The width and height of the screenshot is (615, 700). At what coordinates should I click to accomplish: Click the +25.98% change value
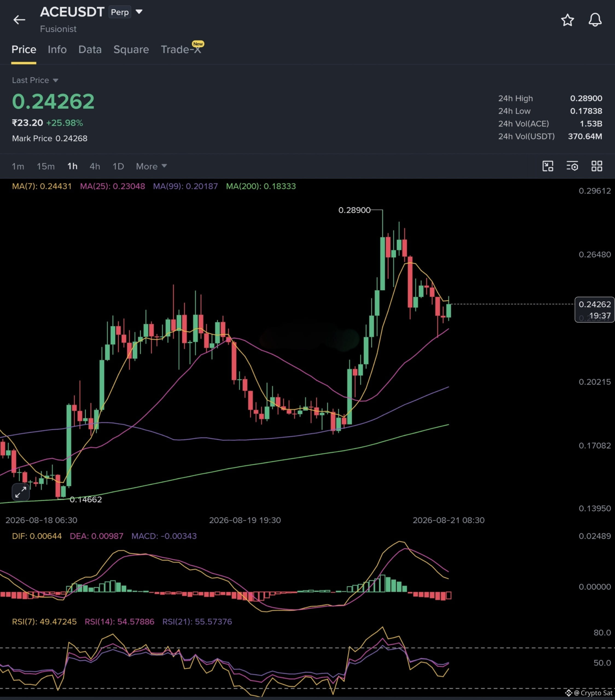(65, 123)
